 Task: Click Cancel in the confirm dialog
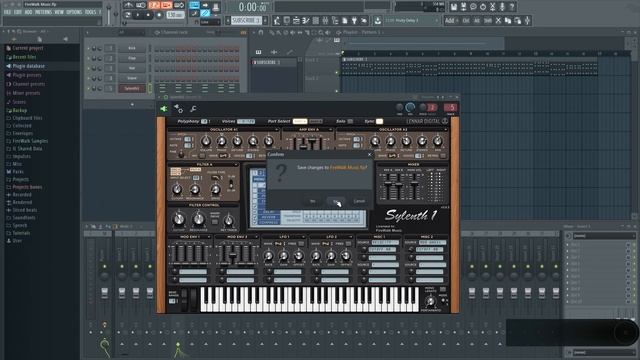359,201
